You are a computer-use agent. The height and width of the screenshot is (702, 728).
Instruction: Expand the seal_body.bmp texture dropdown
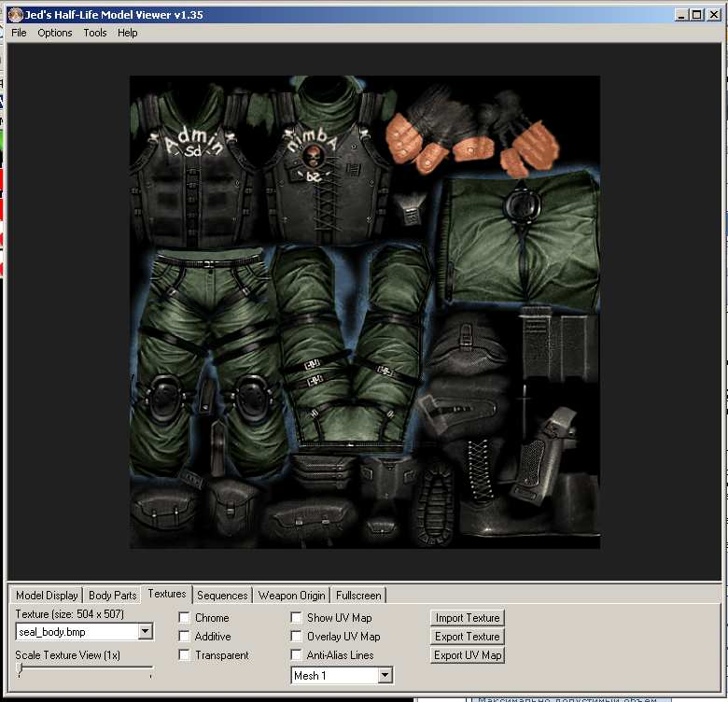click(146, 631)
